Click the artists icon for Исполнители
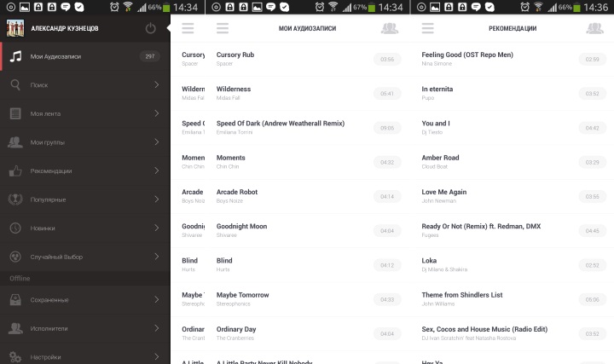The height and width of the screenshot is (364, 614). [15, 328]
